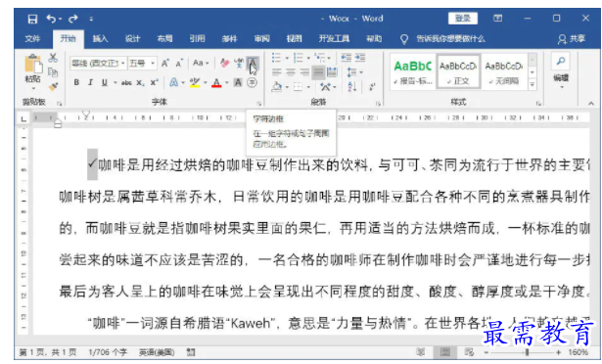Viewport: 602px width, 364px height.
Task: Apply red font color
Action: 216,82
